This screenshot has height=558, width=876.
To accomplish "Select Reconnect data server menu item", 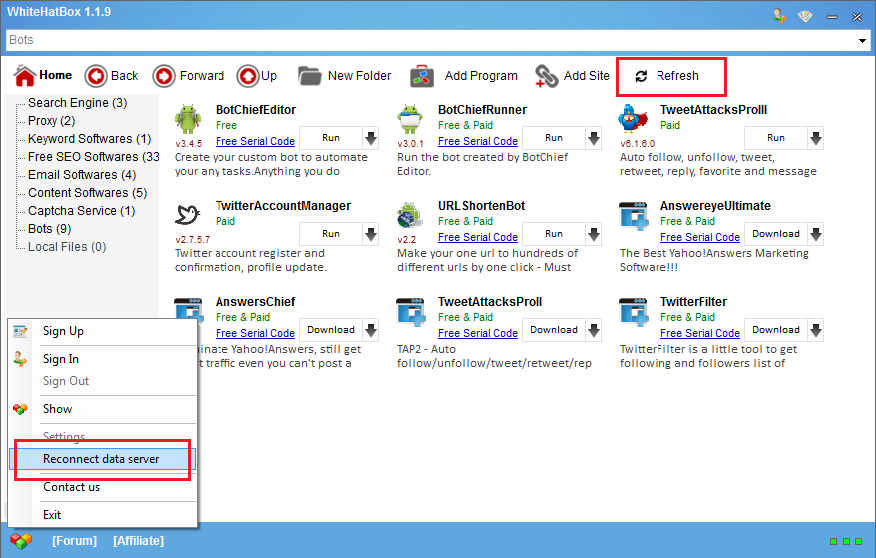I will pos(101,459).
